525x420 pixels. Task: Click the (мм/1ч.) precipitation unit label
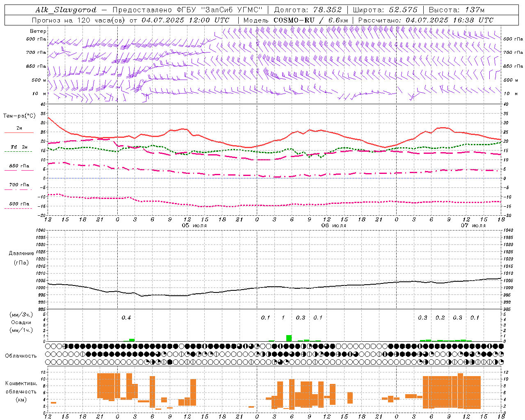click(21, 330)
